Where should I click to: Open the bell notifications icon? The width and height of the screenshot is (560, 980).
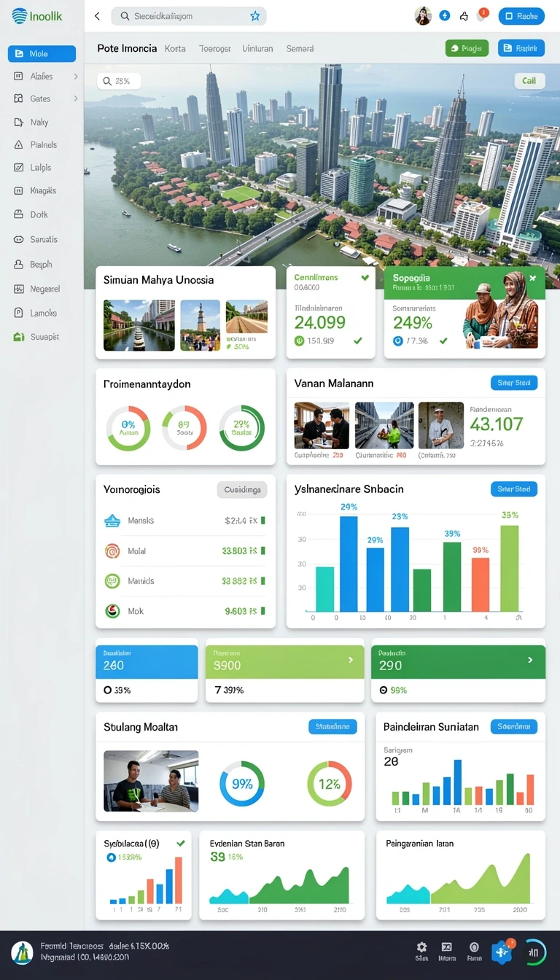(464, 16)
